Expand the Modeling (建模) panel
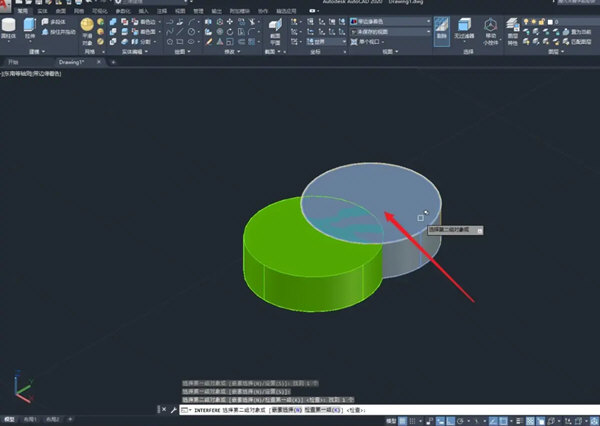600x426 pixels. [35, 50]
